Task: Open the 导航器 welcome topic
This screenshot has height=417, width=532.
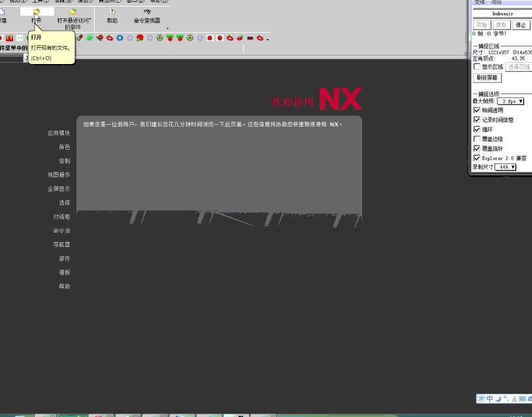Action: (x=61, y=244)
